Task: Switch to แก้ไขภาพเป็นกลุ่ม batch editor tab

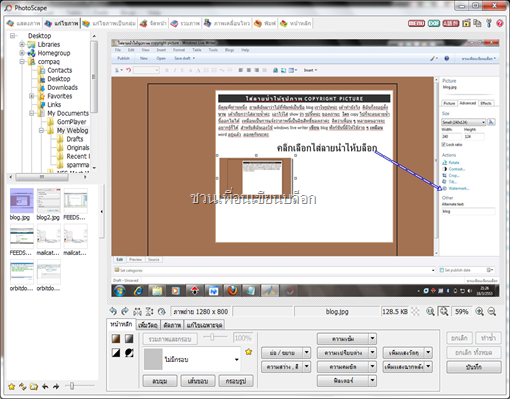Action: click(109, 23)
